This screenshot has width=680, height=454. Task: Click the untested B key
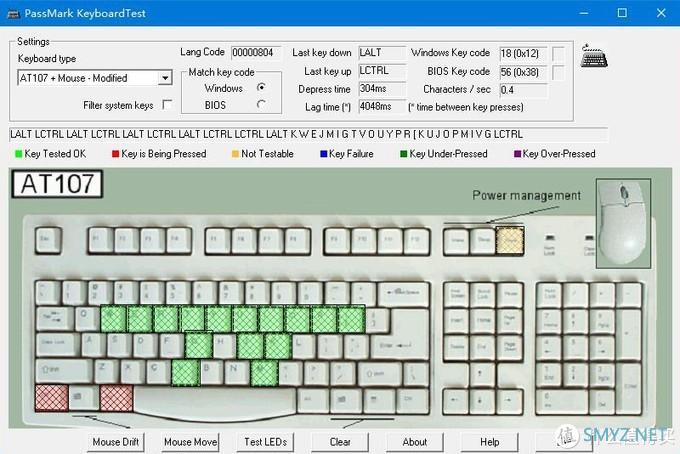[211, 372]
